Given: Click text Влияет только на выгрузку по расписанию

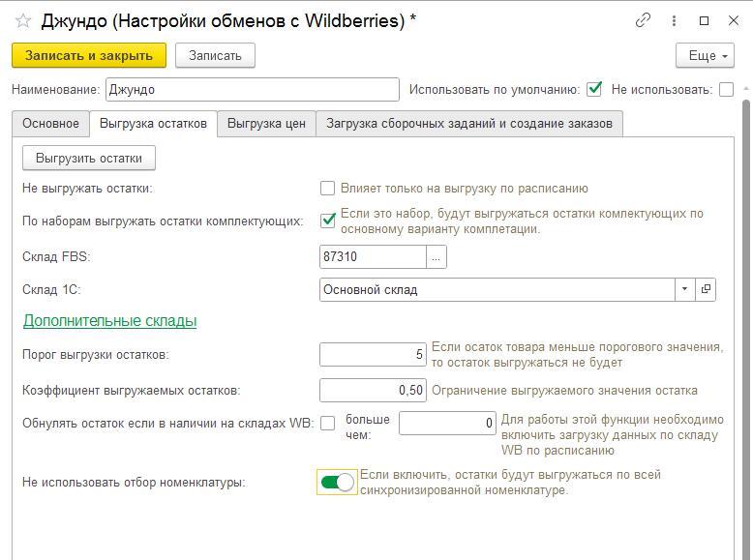Looking at the screenshot, I should 465,189.
